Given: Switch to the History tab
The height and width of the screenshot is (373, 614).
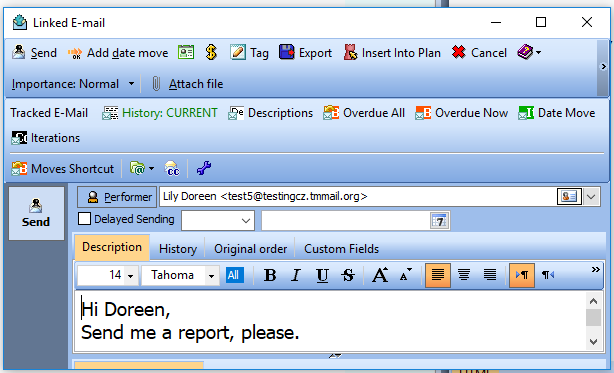Looking at the screenshot, I should (178, 249).
